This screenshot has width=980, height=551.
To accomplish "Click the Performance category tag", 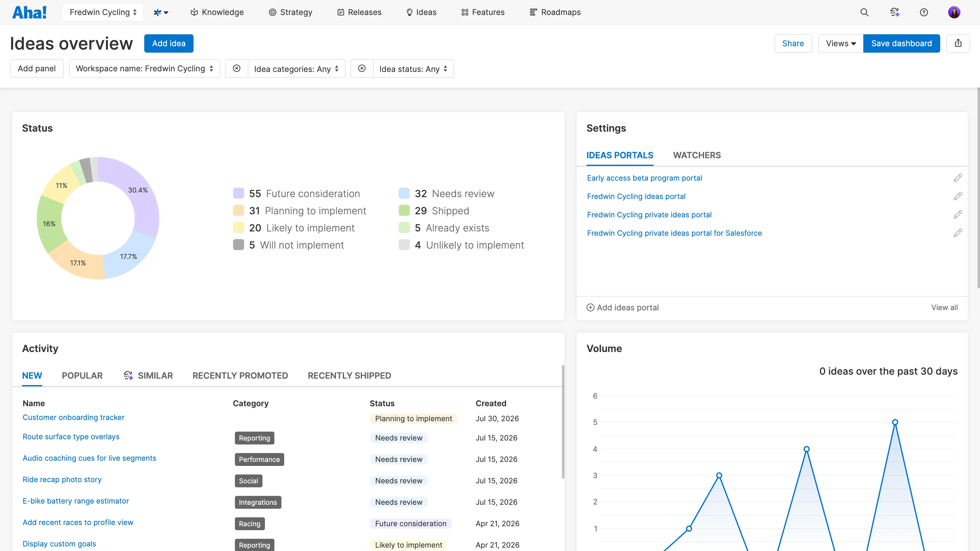I will click(x=259, y=459).
